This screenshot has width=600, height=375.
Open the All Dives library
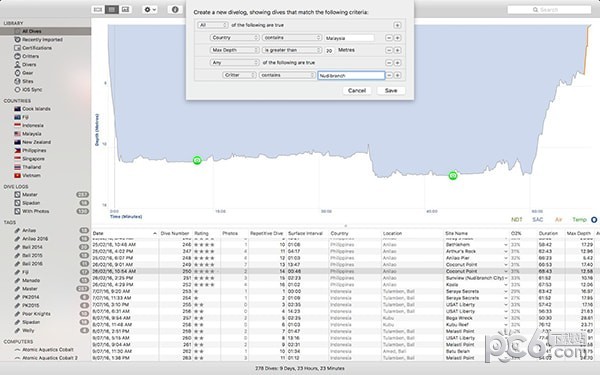(31, 31)
